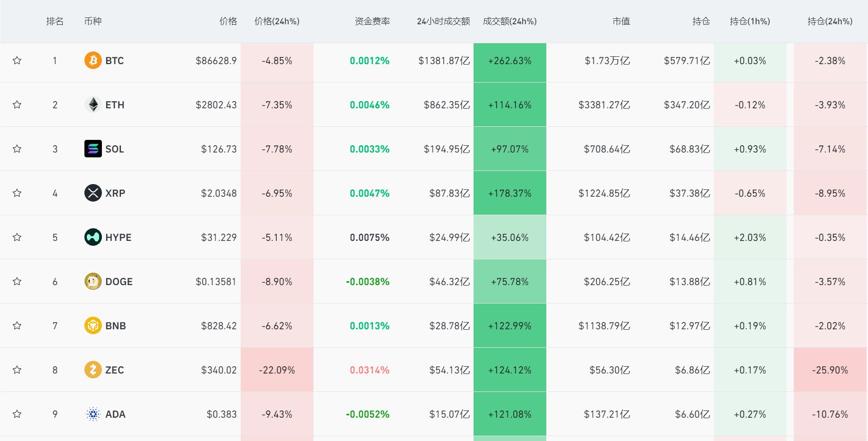
Task: Sort by the 价格(24h%) column header
Action: point(277,21)
